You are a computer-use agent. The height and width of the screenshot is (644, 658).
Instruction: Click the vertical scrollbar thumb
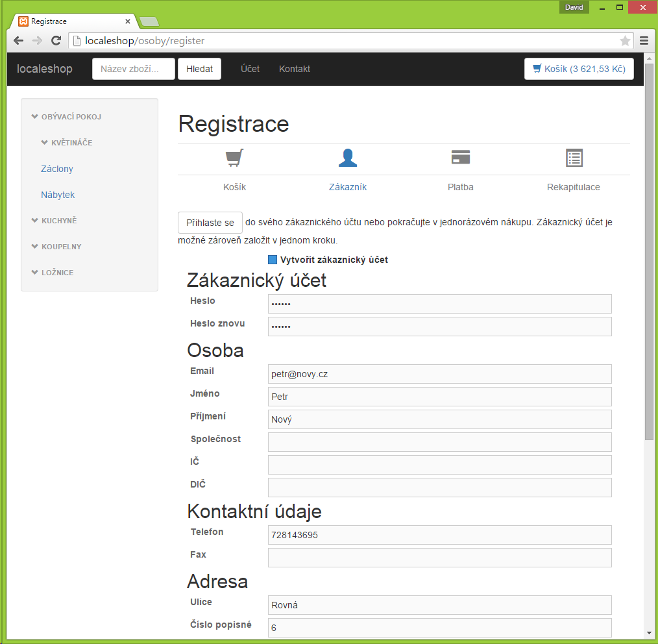click(649, 251)
